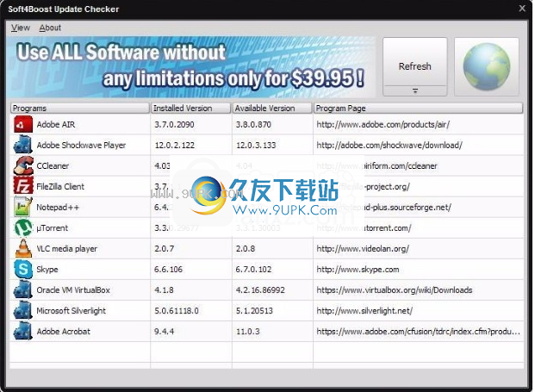The width and height of the screenshot is (535, 392).
Task: Select the Oracle VM VirtualBox name
Action: [x=73, y=290]
